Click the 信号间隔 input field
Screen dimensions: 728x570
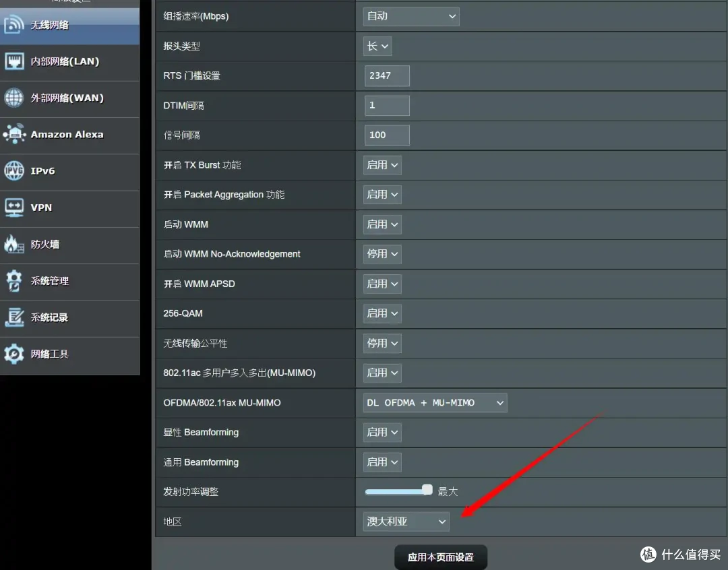(x=387, y=135)
